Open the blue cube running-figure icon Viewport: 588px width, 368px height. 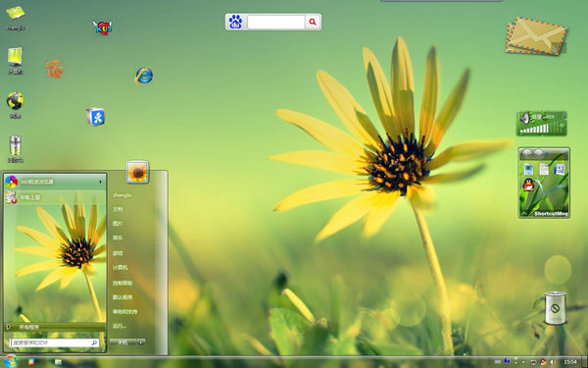(96, 117)
